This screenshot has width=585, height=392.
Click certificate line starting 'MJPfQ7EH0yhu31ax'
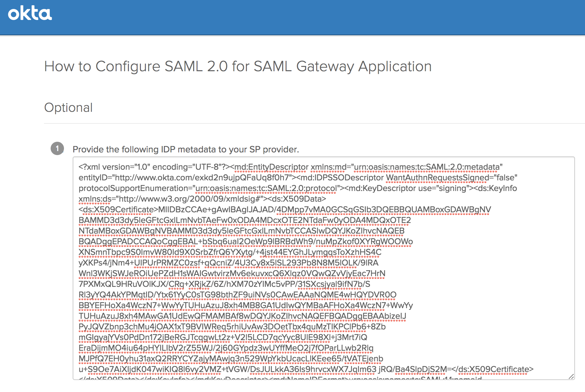(x=231, y=359)
